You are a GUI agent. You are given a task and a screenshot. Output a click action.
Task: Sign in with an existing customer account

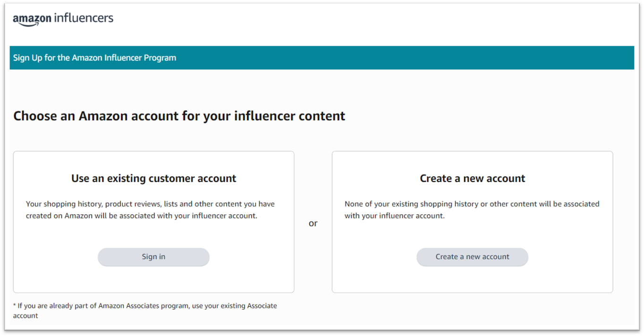pyautogui.click(x=153, y=257)
